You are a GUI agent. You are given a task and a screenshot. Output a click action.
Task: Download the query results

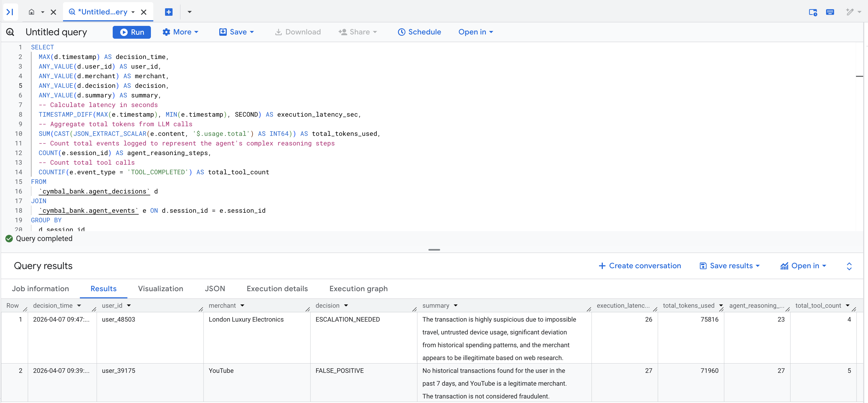298,32
